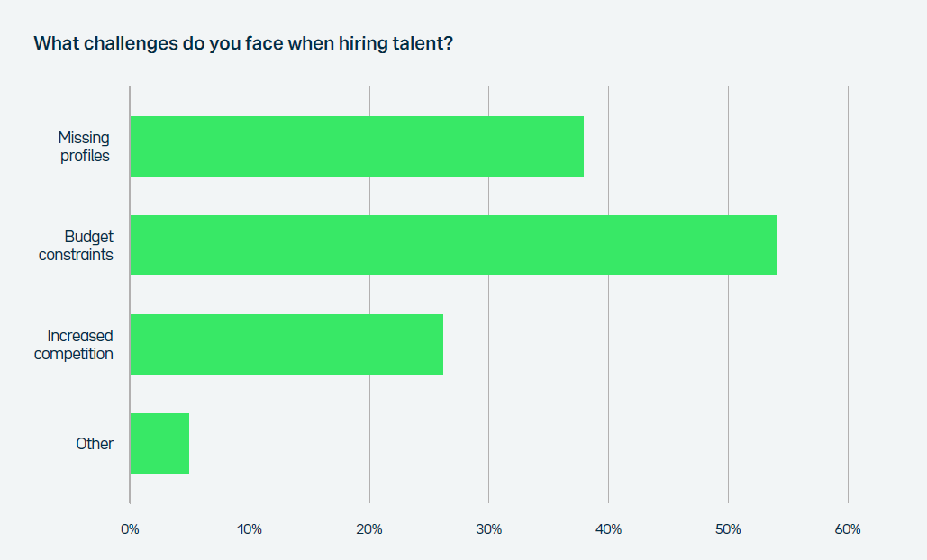Image resolution: width=927 pixels, height=560 pixels.
Task: Click the 40% axis tick label
Action: pyautogui.click(x=608, y=529)
